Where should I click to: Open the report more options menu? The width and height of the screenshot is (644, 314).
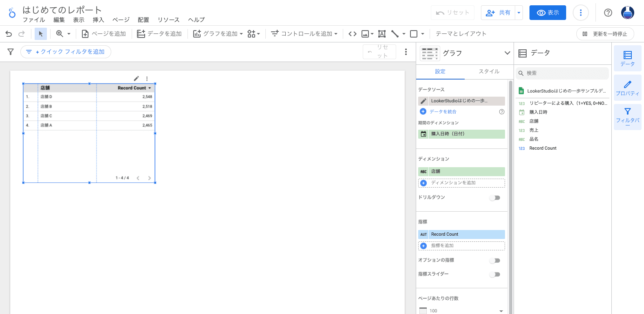[581, 13]
